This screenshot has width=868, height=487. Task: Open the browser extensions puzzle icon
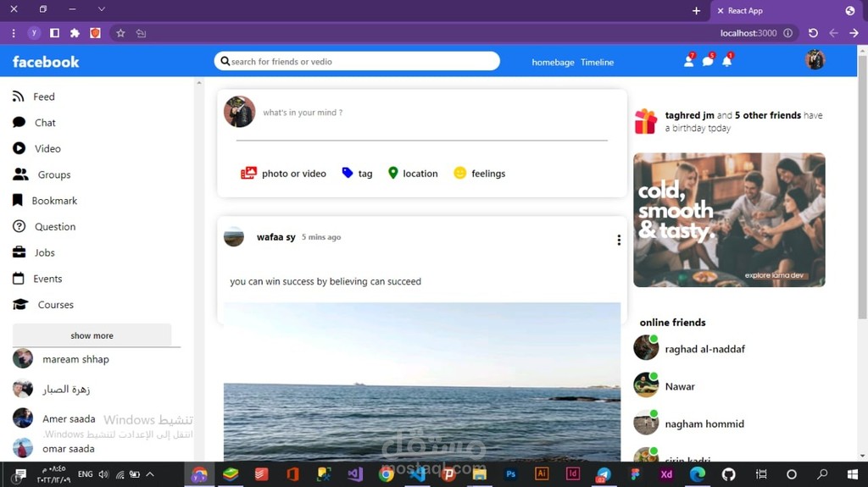[75, 33]
